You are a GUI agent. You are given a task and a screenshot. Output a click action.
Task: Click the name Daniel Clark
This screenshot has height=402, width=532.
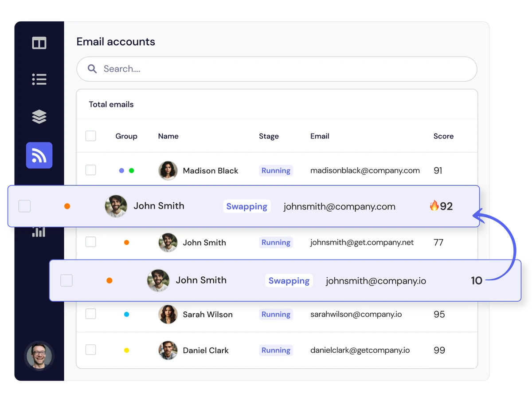point(206,350)
